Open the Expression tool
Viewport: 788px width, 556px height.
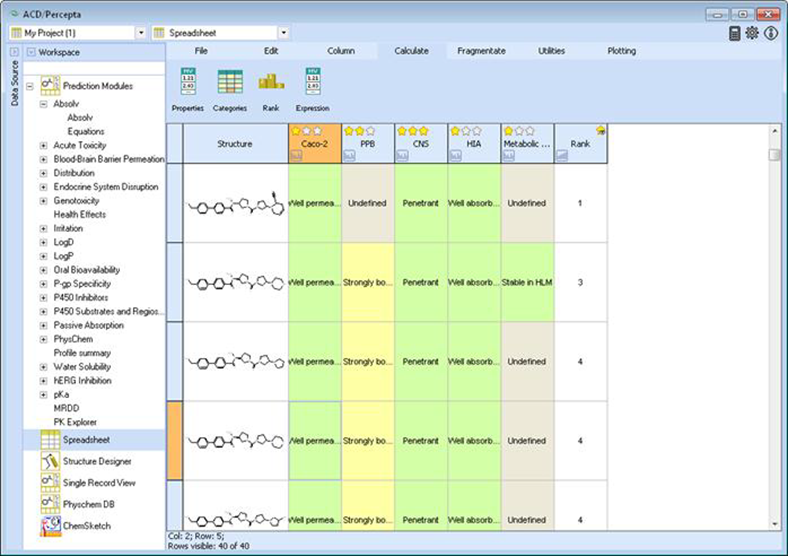click(313, 89)
